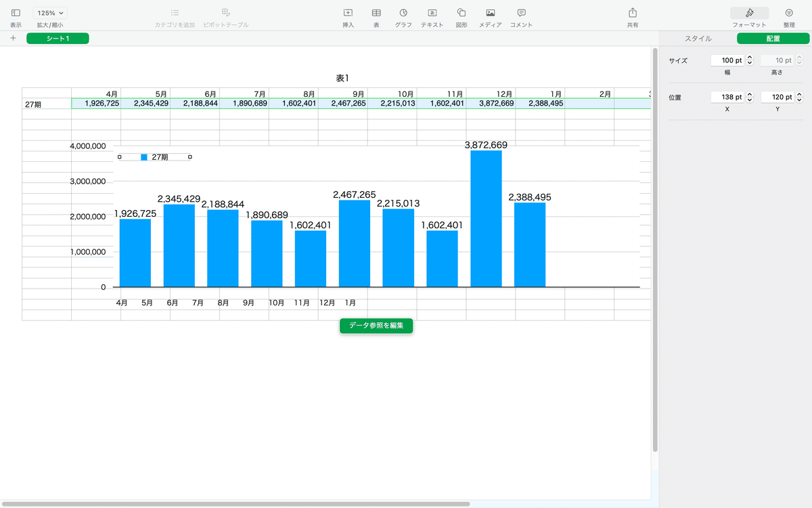The height and width of the screenshot is (508, 812).
Task: Click the chart bar labeled 2,467,265
Action: [x=355, y=244]
